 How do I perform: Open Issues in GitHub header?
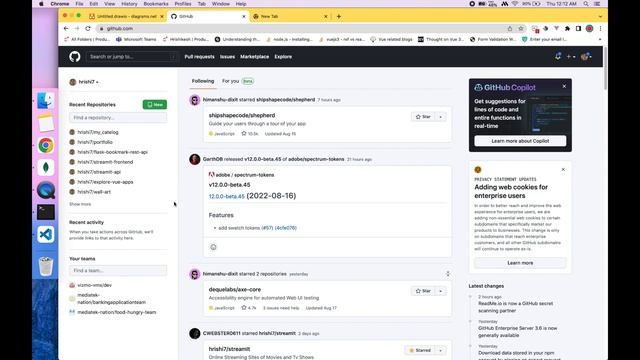click(227, 57)
